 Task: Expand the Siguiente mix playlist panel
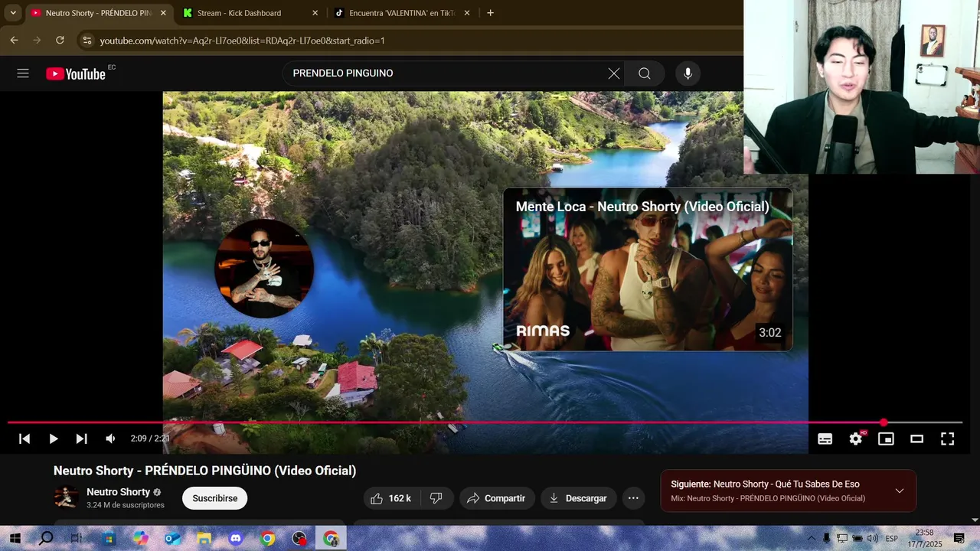pos(900,491)
